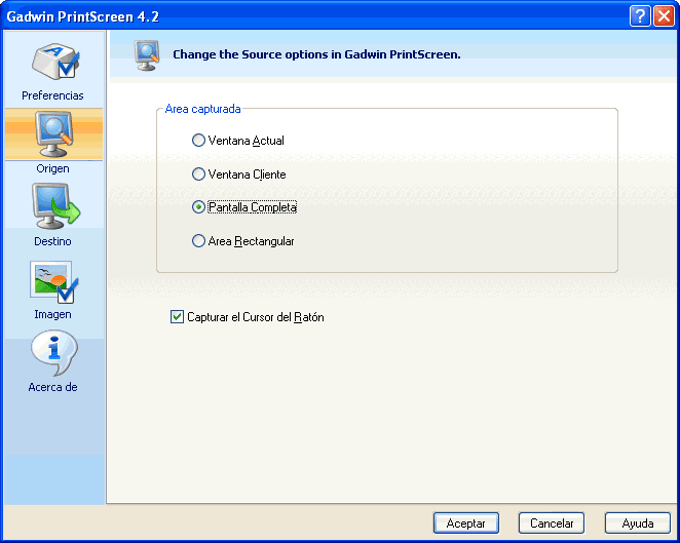The width and height of the screenshot is (680, 543).
Task: Click the title bar help question mark
Action: coord(640,16)
